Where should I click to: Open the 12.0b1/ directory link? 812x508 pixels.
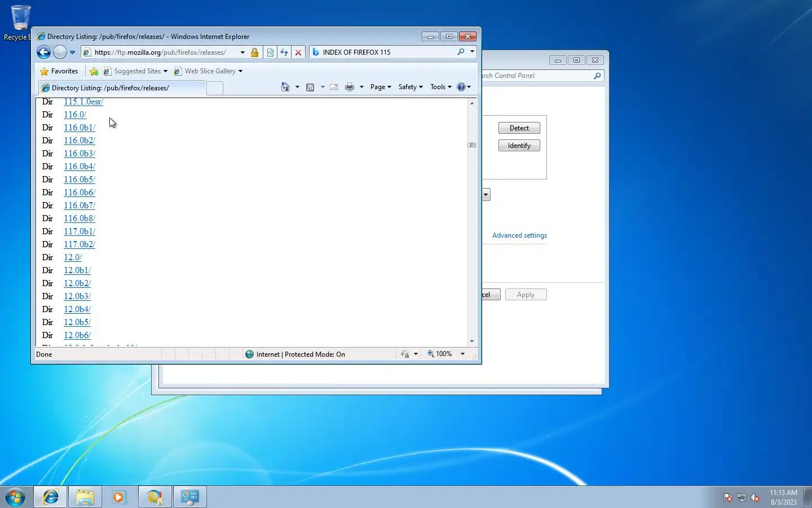coord(77,270)
